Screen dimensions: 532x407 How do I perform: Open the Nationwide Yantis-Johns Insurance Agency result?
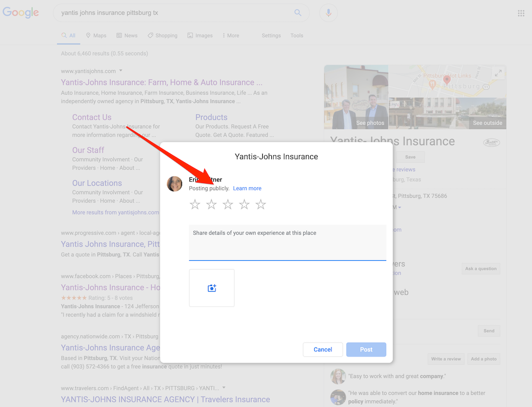[x=110, y=347]
